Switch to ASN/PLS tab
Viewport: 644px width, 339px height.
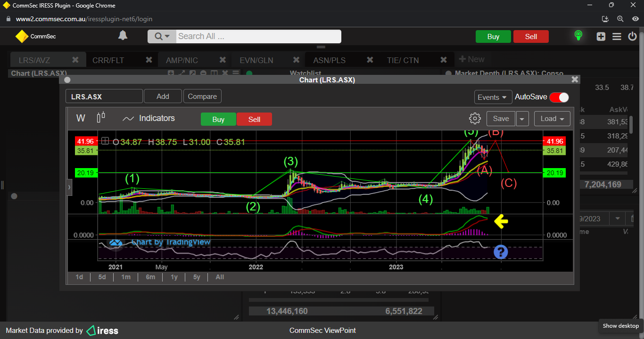[330, 60]
